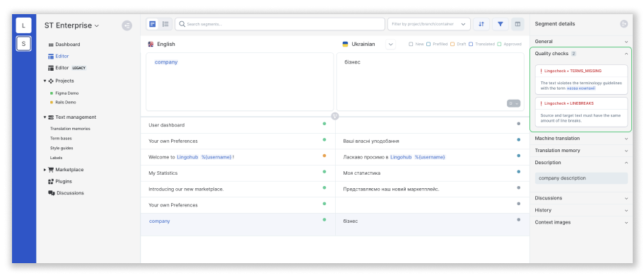Click the English source flag icon

click(x=151, y=44)
